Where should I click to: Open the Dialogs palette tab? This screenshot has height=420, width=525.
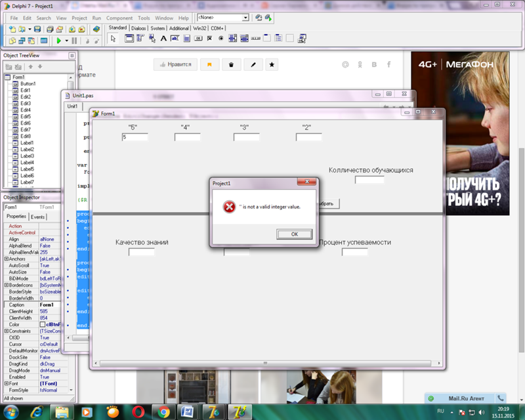(138, 28)
